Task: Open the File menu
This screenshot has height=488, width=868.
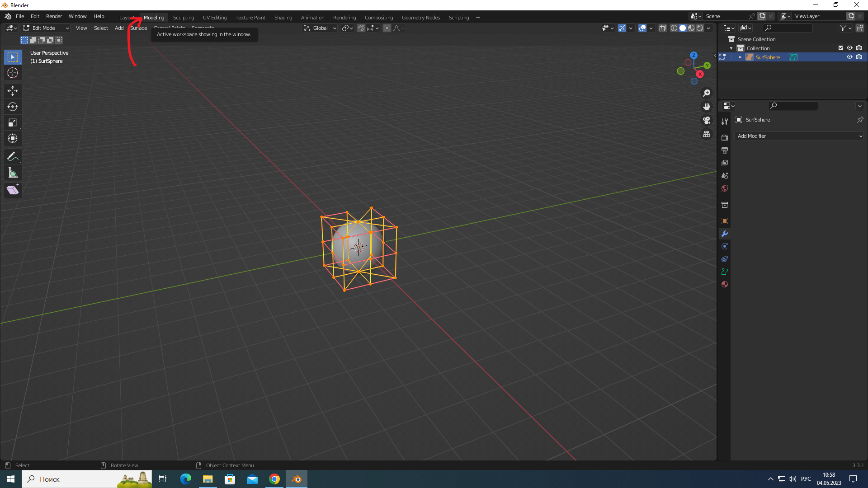Action: coord(20,16)
